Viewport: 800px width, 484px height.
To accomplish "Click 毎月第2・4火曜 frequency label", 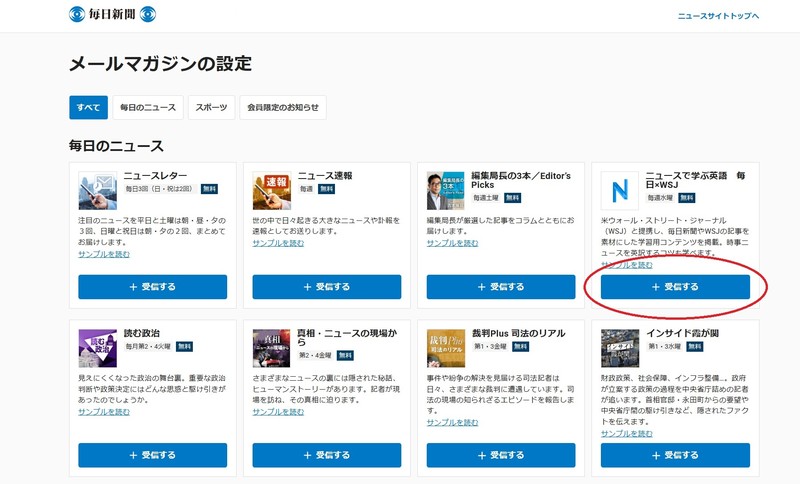I will coord(148,347).
